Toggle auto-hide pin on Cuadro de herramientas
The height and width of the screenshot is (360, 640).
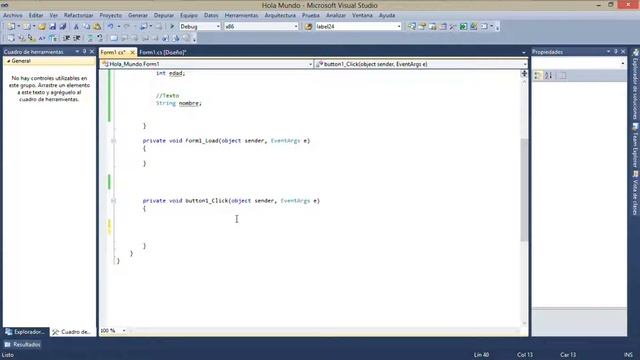[x=84, y=51]
